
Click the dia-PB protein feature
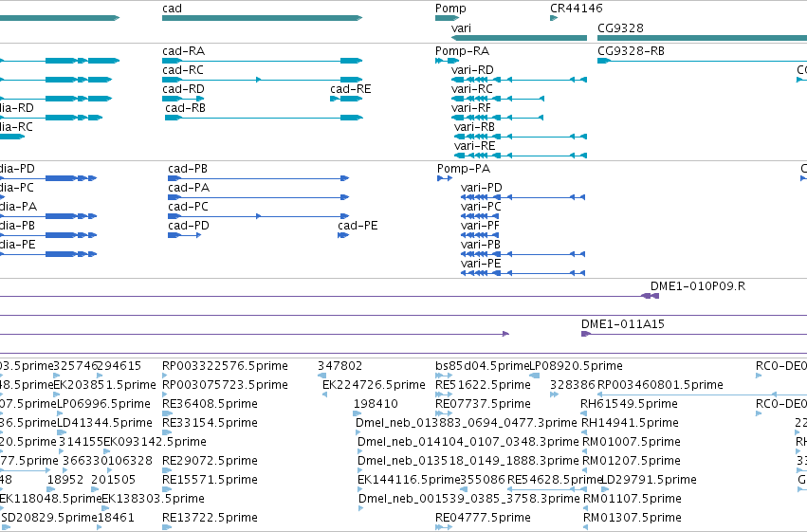tap(48, 235)
